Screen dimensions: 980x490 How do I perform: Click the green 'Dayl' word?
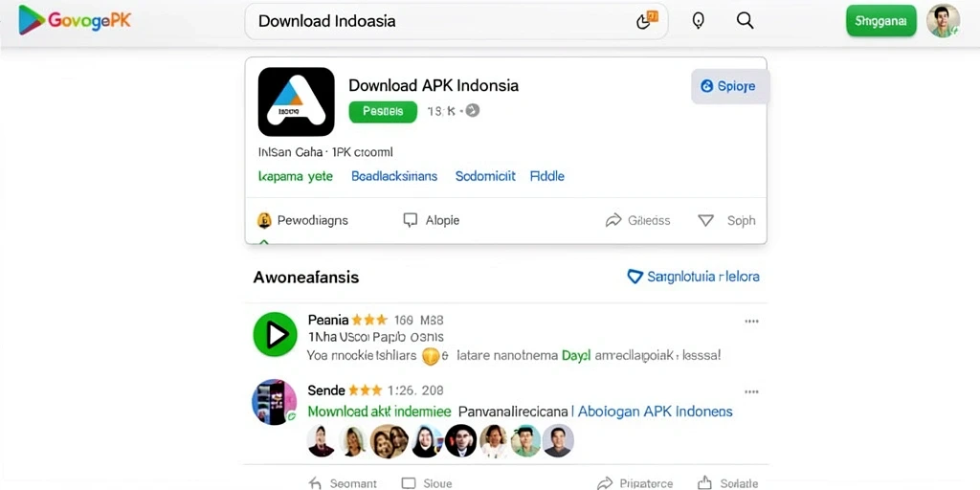coord(575,356)
